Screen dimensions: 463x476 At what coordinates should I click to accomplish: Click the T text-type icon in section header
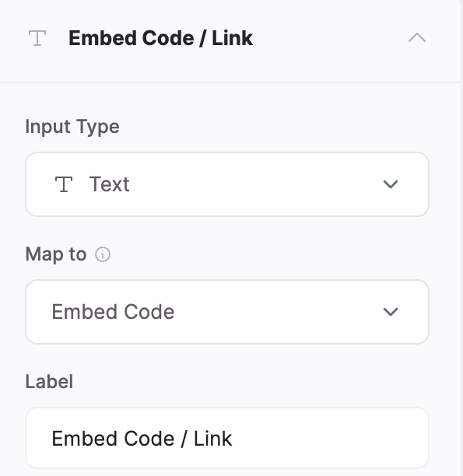pos(37,38)
